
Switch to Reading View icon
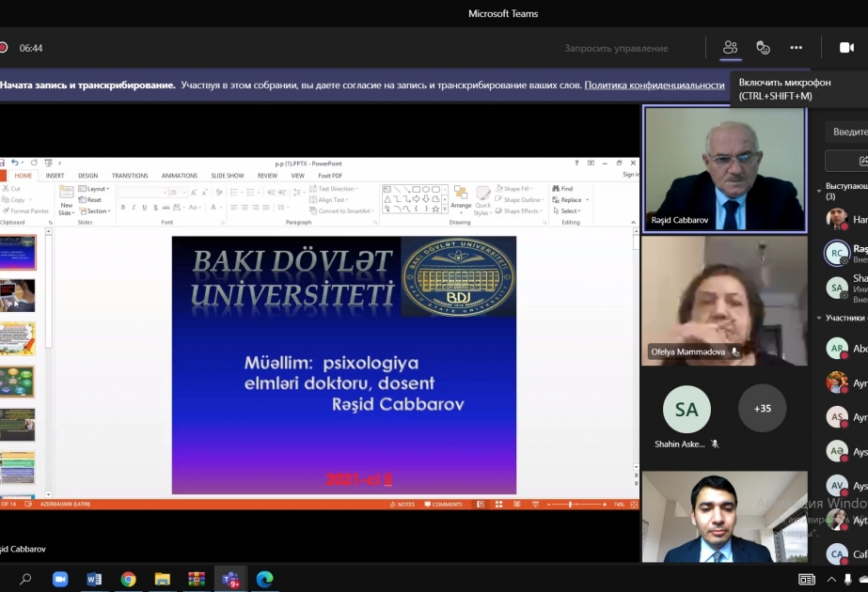click(517, 504)
